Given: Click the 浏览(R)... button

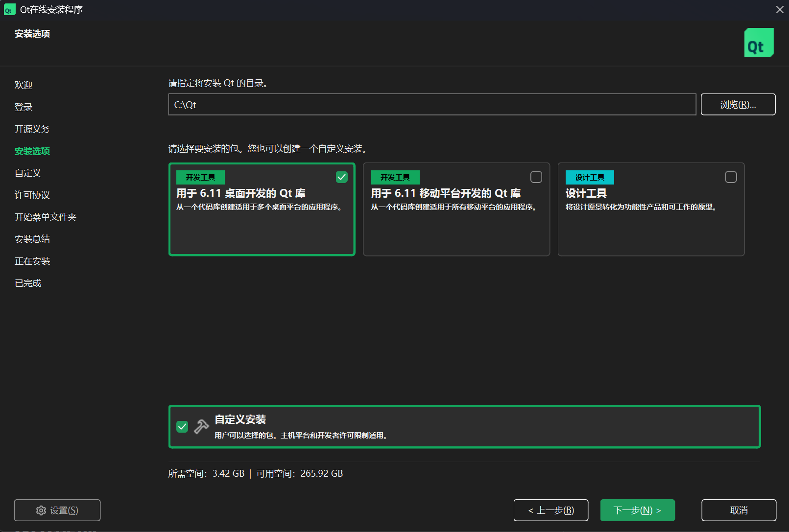Looking at the screenshot, I should pos(738,104).
